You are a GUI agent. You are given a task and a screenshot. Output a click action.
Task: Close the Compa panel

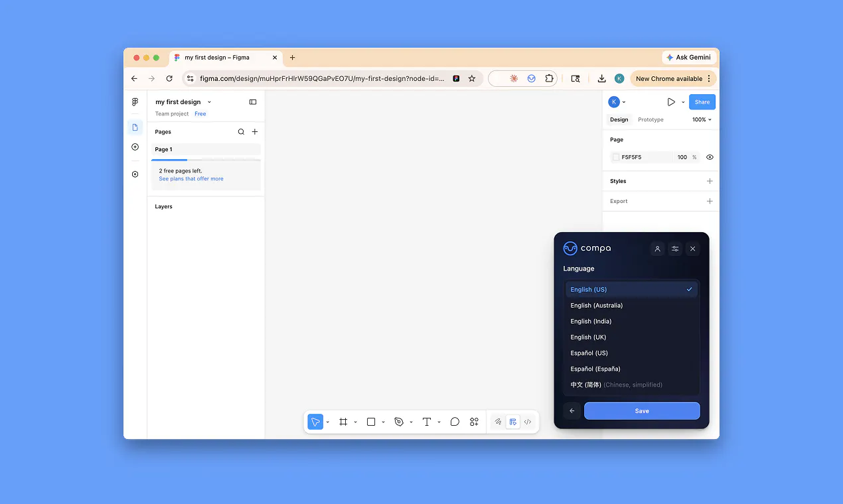click(693, 249)
